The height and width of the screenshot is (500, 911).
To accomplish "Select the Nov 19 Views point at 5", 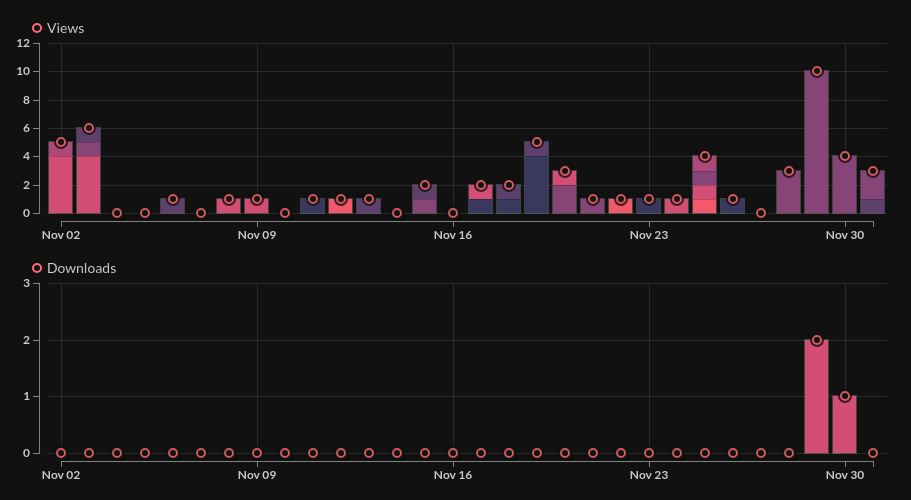I will pyautogui.click(x=537, y=142).
